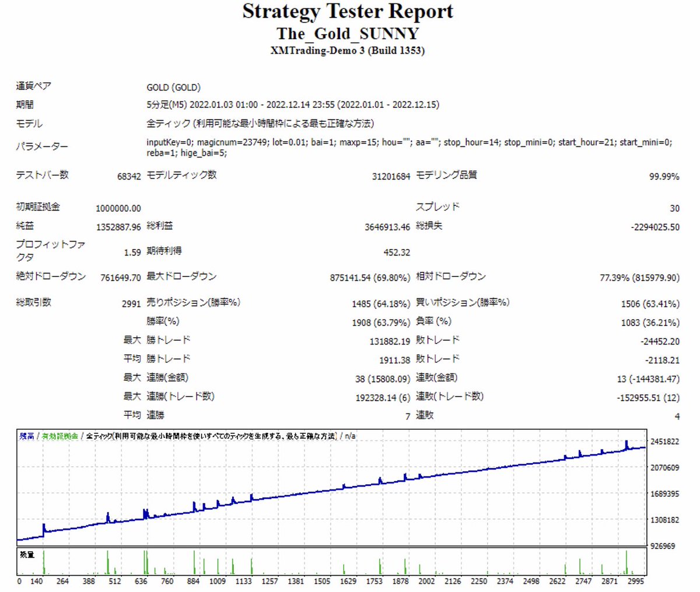Select profit trades 1908 (63.79%)

tap(381, 323)
